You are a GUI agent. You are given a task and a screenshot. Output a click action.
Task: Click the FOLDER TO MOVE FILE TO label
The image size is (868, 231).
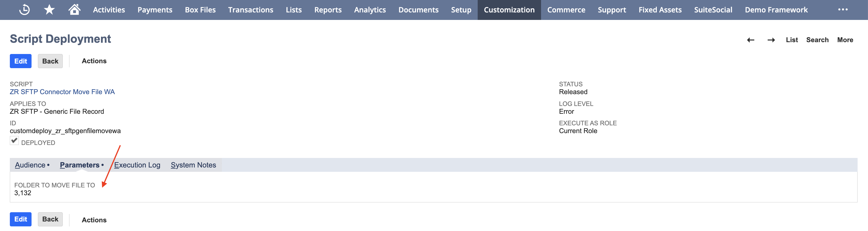[55, 185]
